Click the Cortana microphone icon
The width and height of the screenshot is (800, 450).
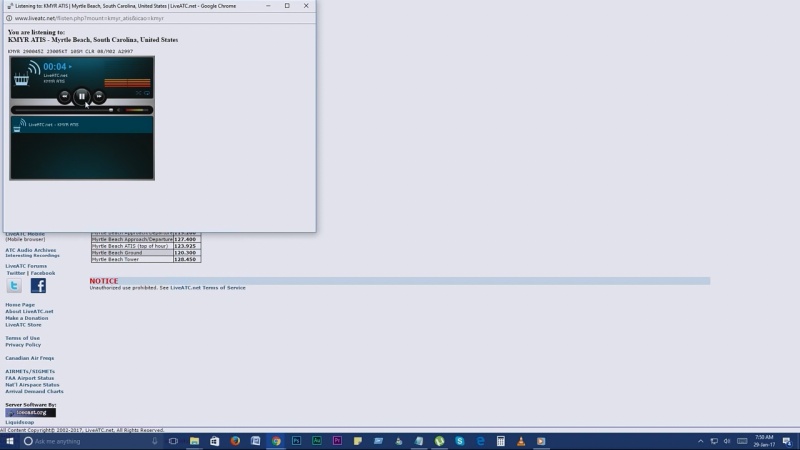pyautogui.click(x=155, y=441)
